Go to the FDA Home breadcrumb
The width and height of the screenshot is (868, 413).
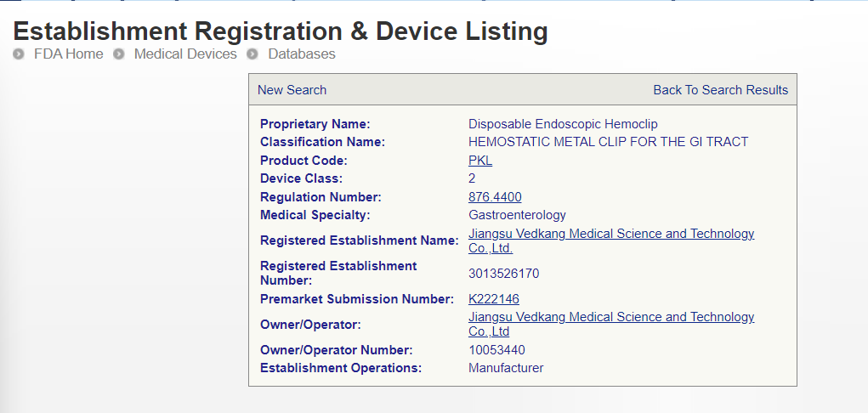coord(68,54)
